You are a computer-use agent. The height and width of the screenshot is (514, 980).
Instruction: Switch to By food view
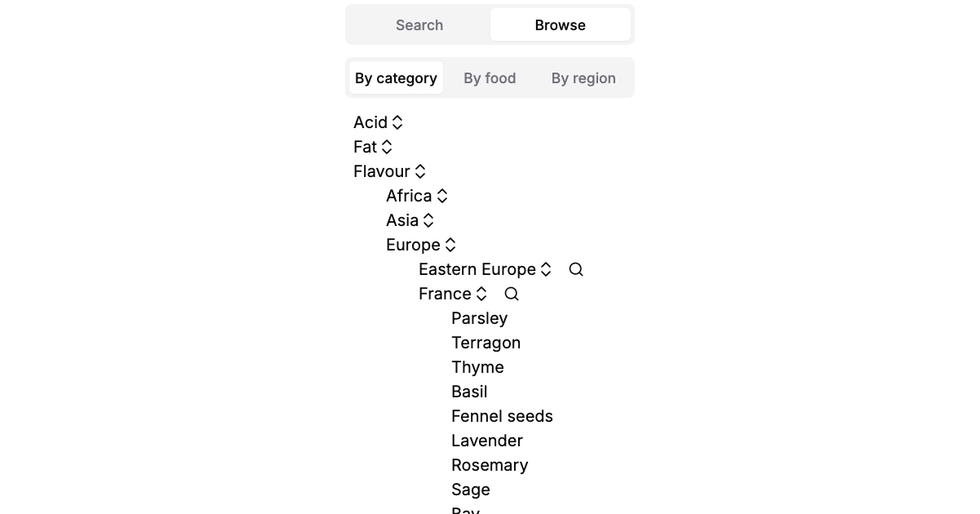tap(490, 78)
